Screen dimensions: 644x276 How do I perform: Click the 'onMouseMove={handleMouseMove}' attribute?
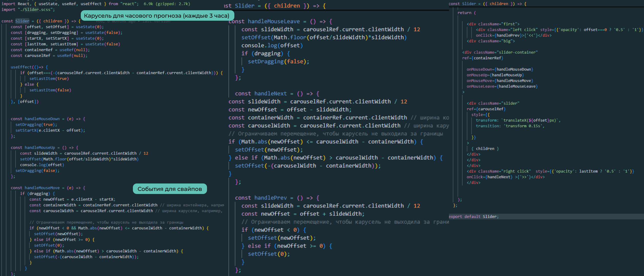click(500, 81)
